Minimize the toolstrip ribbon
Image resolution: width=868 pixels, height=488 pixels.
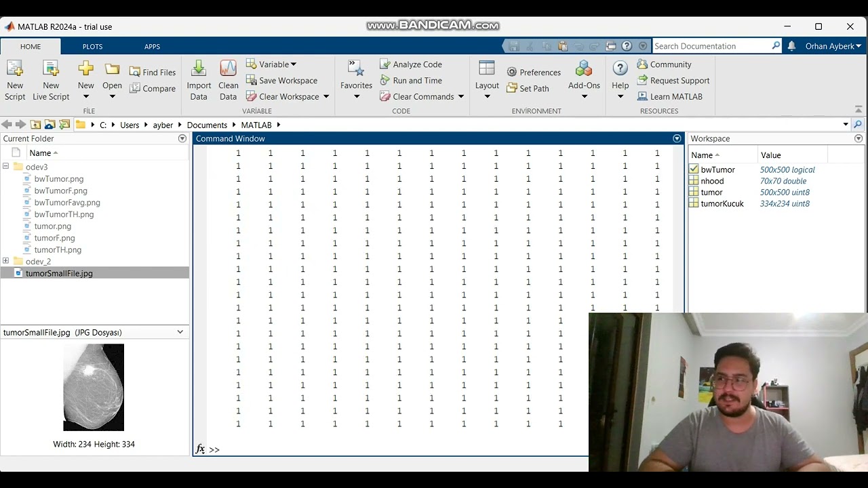pyautogui.click(x=859, y=109)
